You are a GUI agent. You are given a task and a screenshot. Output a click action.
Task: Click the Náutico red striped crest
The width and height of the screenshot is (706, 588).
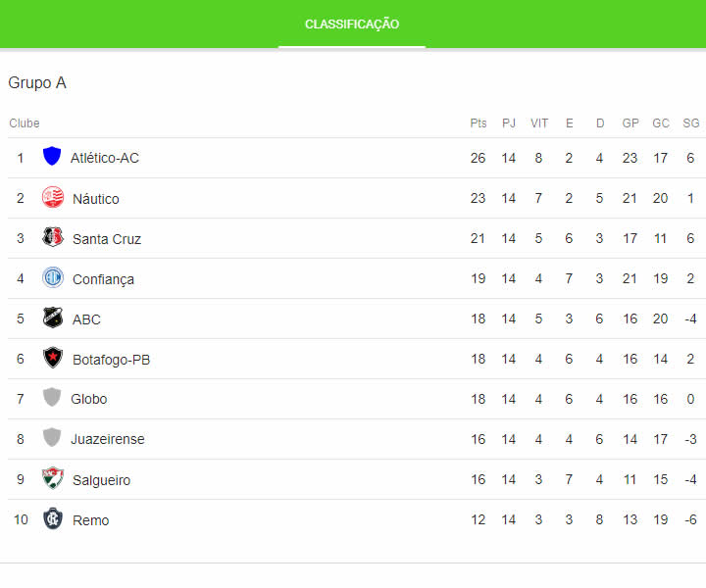click(53, 198)
